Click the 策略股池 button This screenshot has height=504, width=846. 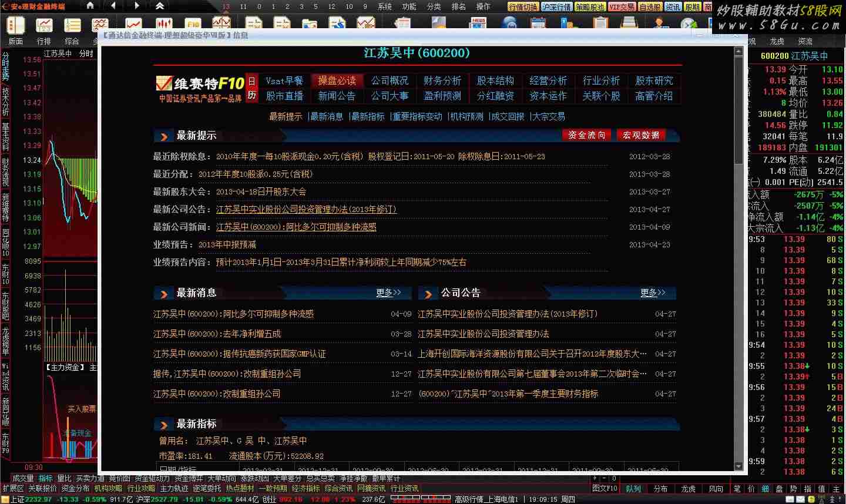click(590, 7)
